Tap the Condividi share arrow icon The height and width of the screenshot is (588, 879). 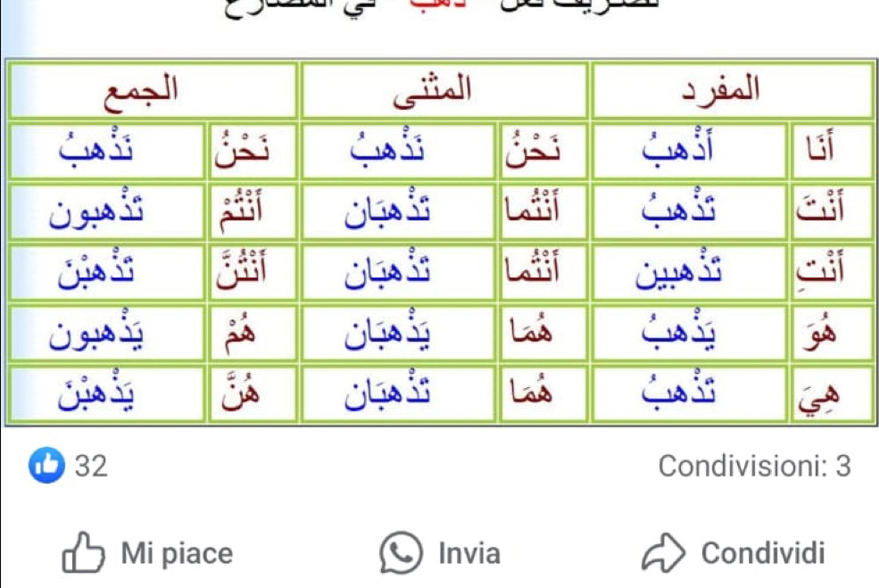[663, 552]
